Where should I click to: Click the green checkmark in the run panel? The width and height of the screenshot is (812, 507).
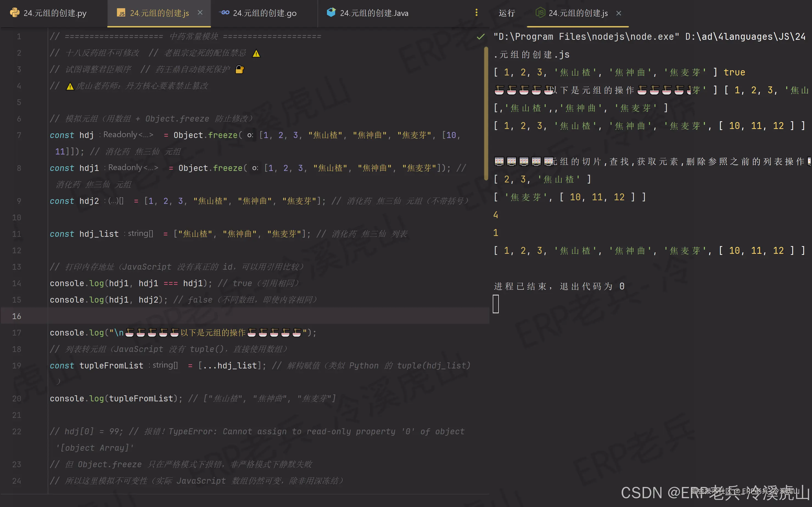tap(480, 37)
